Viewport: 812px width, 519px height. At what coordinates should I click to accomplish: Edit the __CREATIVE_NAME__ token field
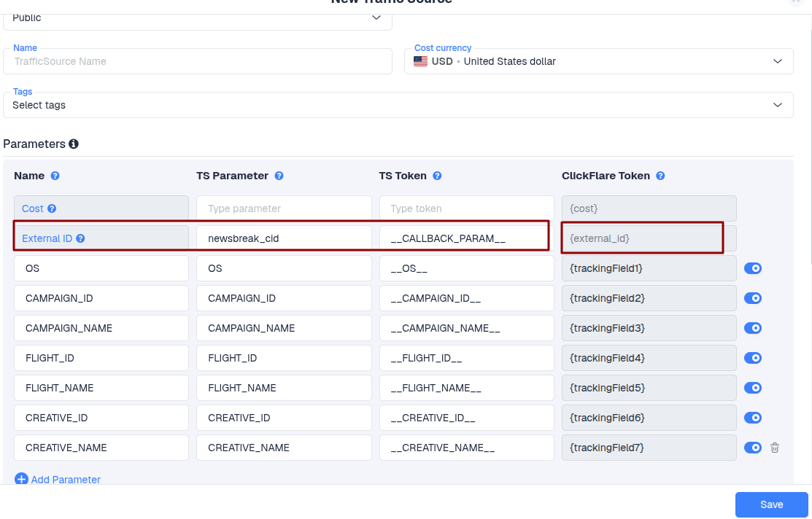point(467,448)
